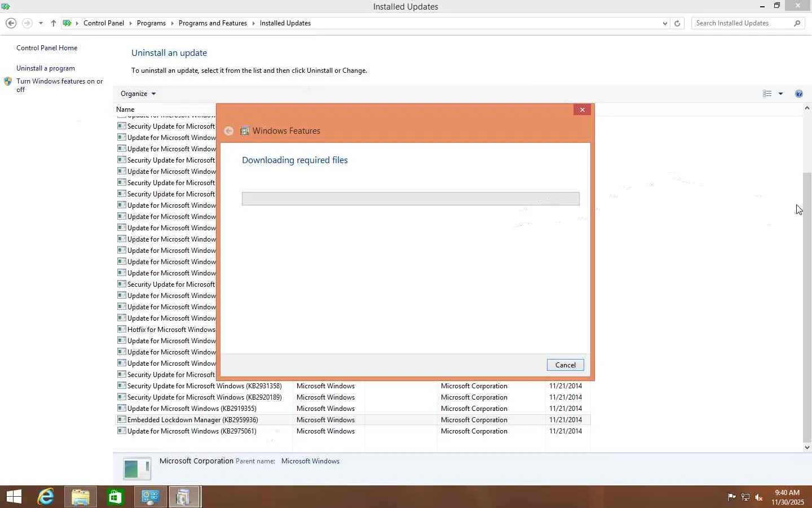Launch Internet Explorer from the taskbar

[x=46, y=497]
